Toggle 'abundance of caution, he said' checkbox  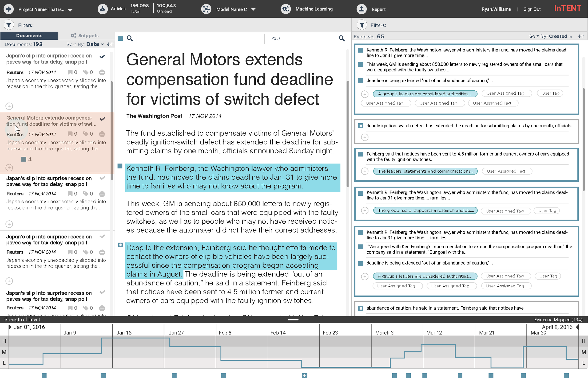pos(361,308)
